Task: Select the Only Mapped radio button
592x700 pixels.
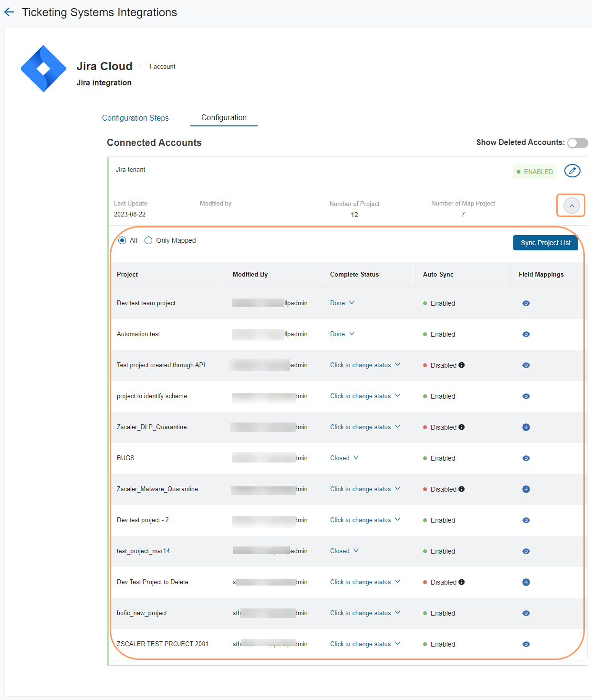Action: pyautogui.click(x=148, y=240)
